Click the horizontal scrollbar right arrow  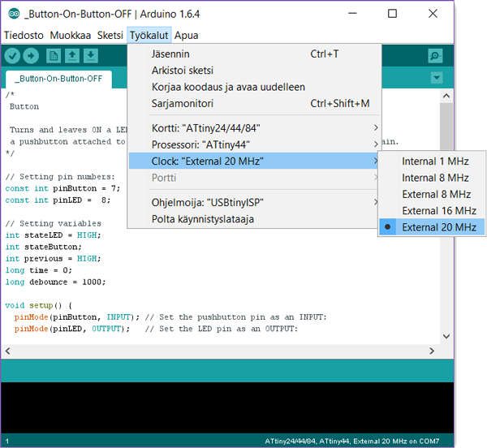(x=432, y=351)
